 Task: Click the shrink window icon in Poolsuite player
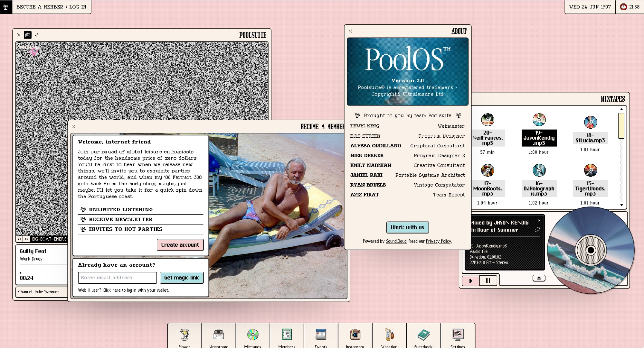[37, 35]
